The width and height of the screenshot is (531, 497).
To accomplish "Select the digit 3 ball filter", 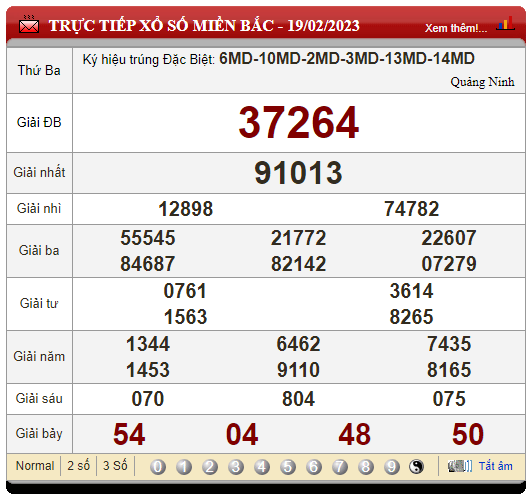I will click(236, 467).
